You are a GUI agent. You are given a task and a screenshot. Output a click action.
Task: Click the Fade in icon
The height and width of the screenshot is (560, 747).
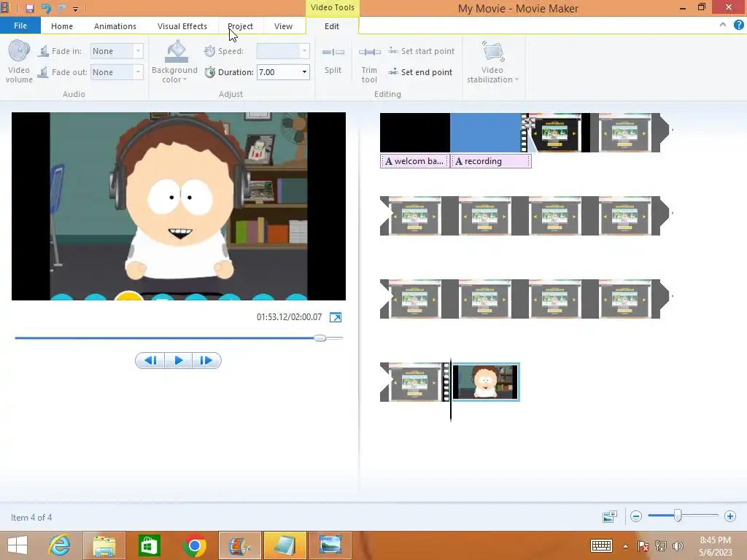43,51
